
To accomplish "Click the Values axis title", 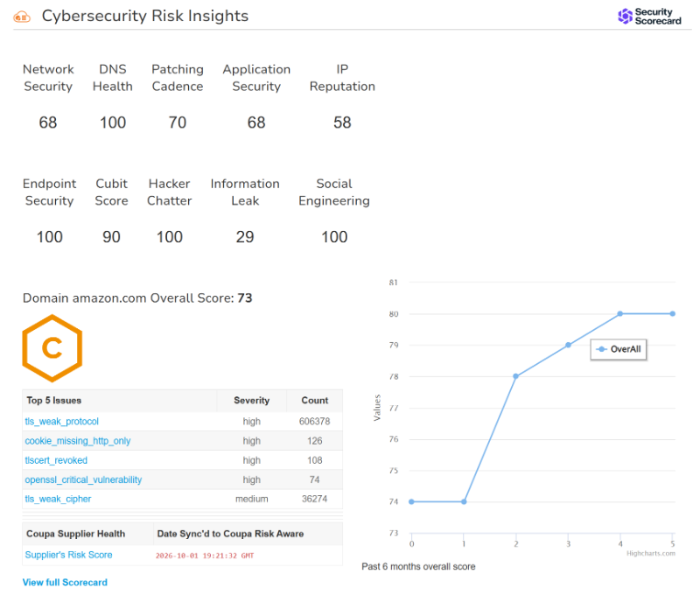I will (x=377, y=408).
